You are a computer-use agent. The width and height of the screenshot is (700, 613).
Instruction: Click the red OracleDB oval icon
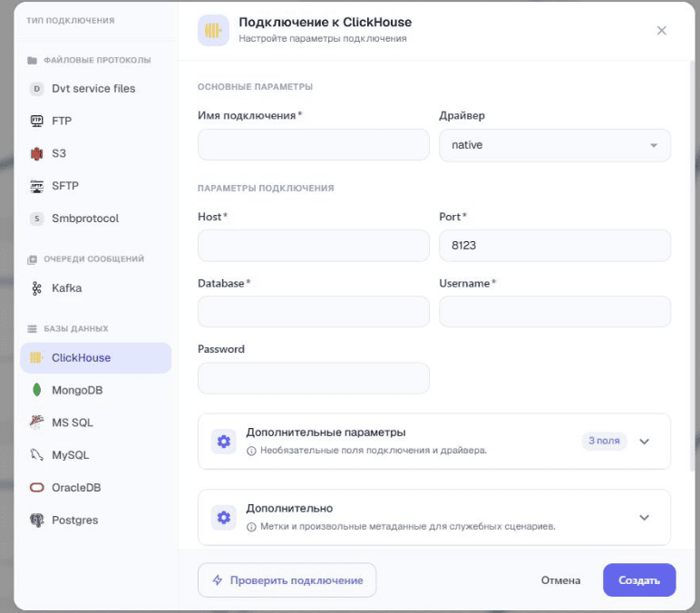click(x=36, y=488)
